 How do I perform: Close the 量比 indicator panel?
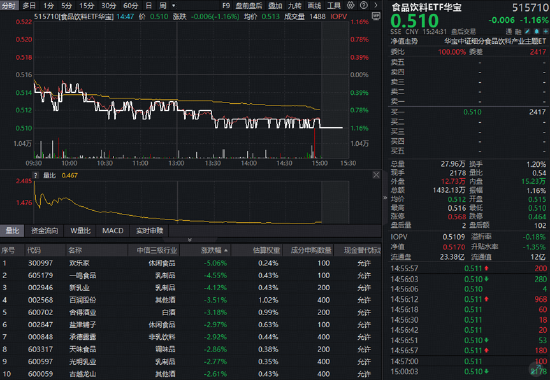tap(376, 175)
